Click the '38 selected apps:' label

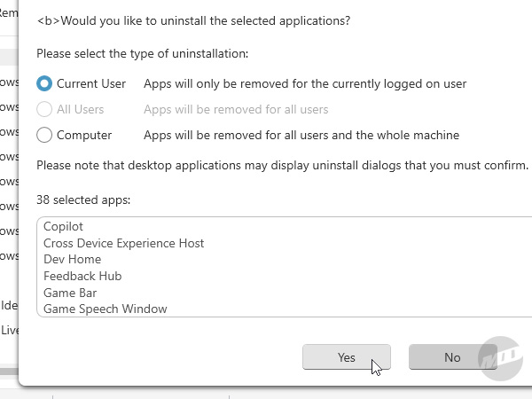83,199
